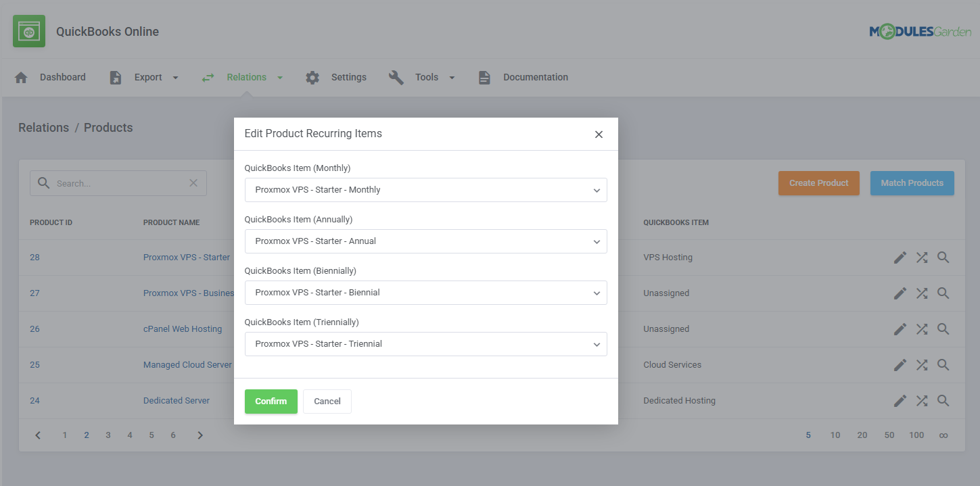Go to page 1

65,435
